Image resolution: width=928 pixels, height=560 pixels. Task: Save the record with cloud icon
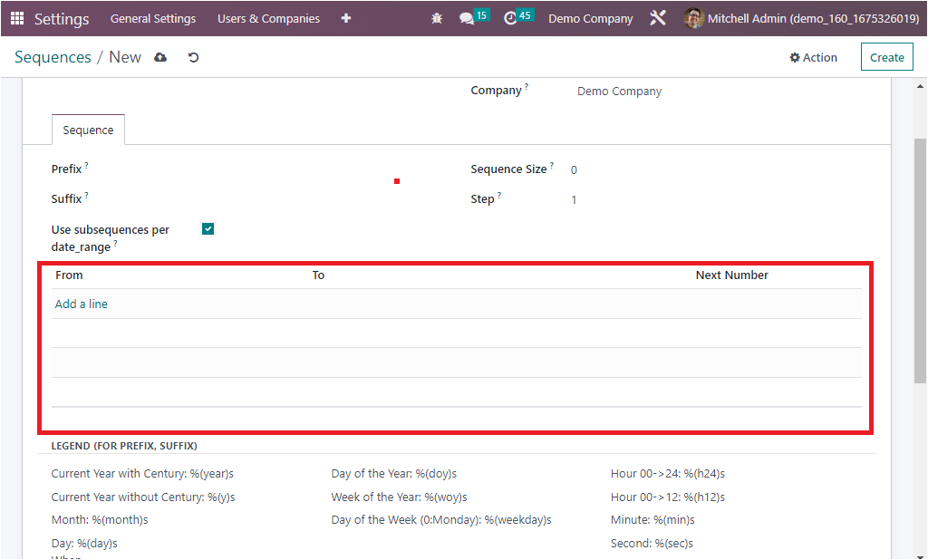point(160,57)
